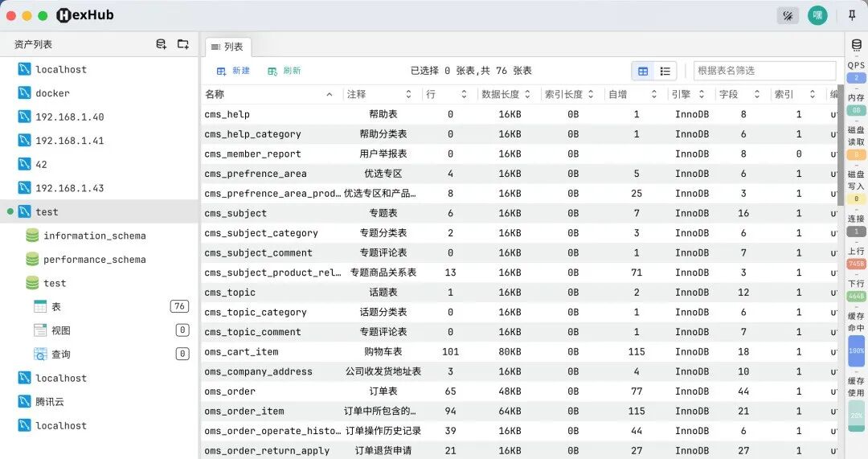Sort the 行 column
The image size is (868, 459).
coord(464,95)
